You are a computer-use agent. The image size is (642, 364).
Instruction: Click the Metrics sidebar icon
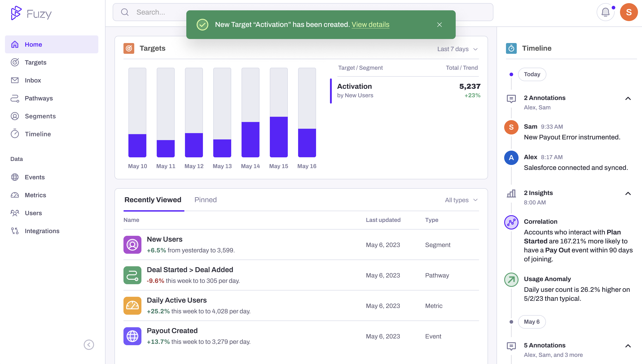pos(15,195)
